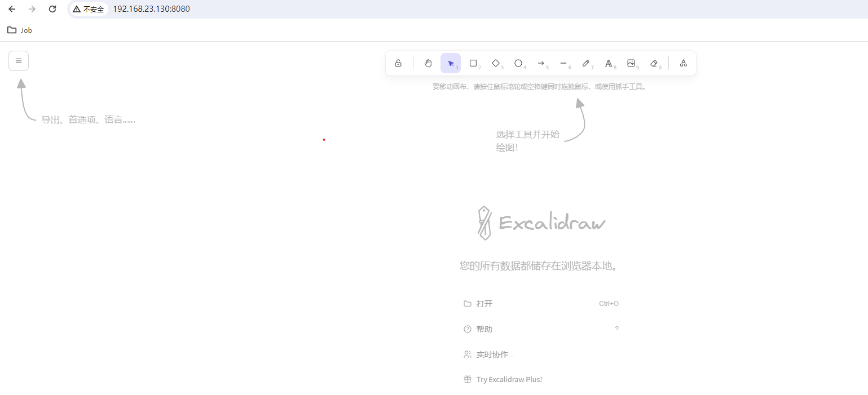This screenshot has width=868, height=395.
Task: Choose the Insert Image tool
Action: (x=632, y=63)
